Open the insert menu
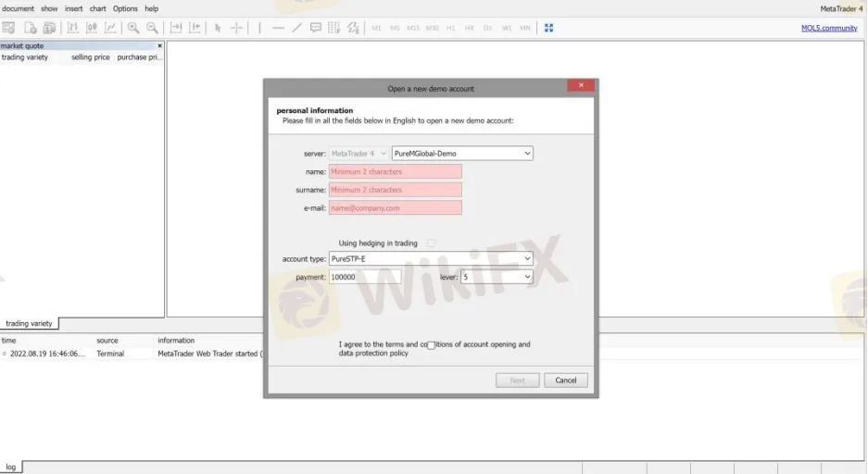868x474 pixels. 73,8
